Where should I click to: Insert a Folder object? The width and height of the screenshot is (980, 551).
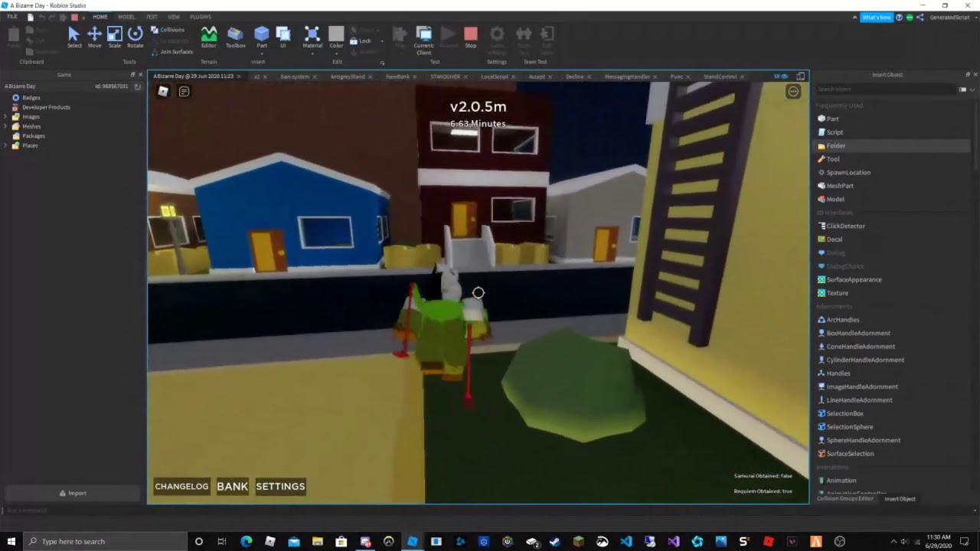click(831, 145)
